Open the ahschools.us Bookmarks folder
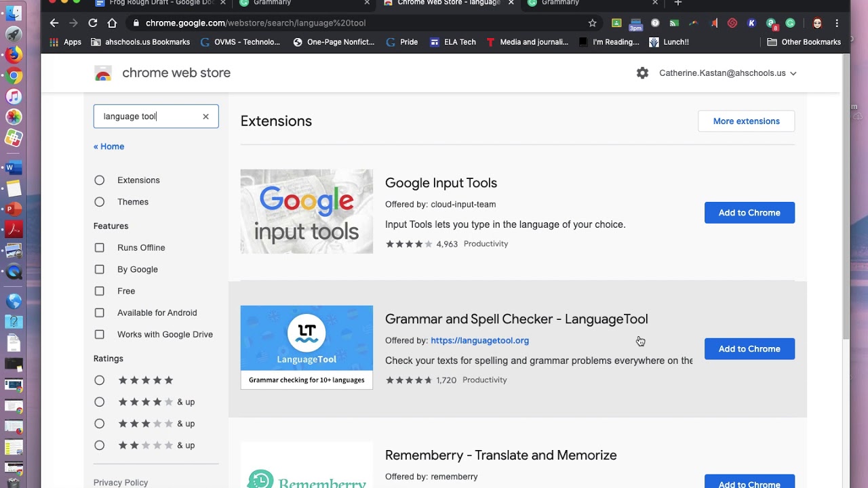This screenshot has height=488, width=868. tap(140, 42)
